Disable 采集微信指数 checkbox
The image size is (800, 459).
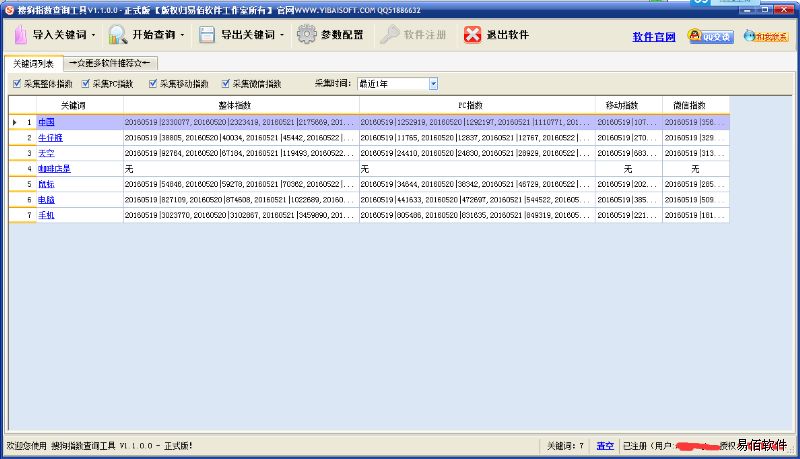tap(226, 84)
